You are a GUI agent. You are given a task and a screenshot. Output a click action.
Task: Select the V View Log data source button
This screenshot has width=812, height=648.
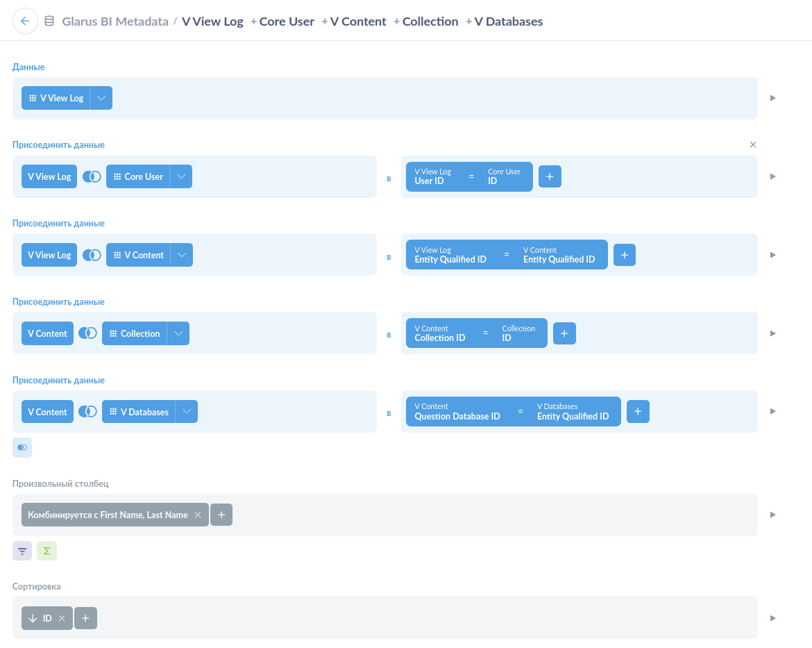pos(56,98)
